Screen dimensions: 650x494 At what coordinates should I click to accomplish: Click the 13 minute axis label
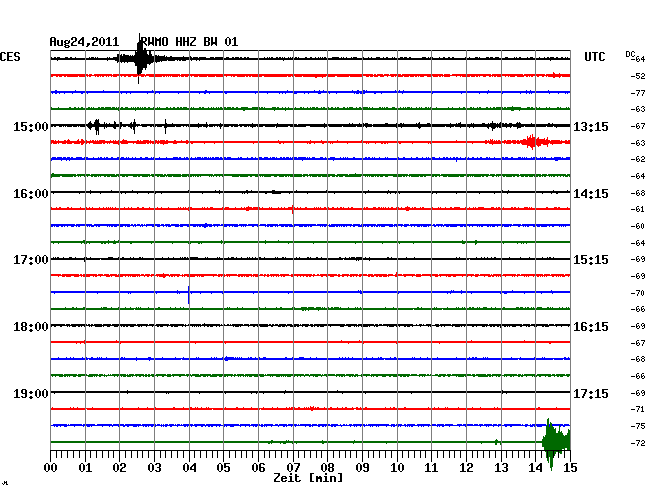pos(501,468)
